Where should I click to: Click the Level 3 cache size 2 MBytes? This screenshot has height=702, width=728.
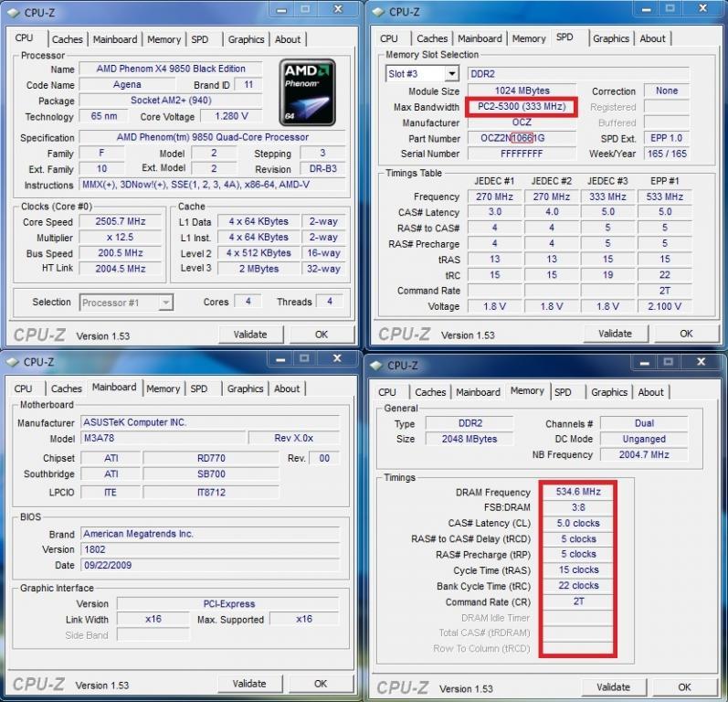(259, 269)
